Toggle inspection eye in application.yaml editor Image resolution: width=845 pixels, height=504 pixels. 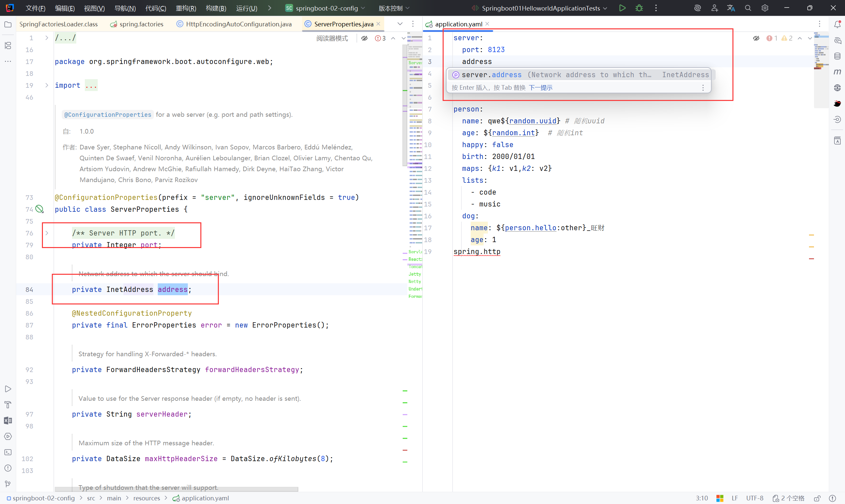point(756,38)
